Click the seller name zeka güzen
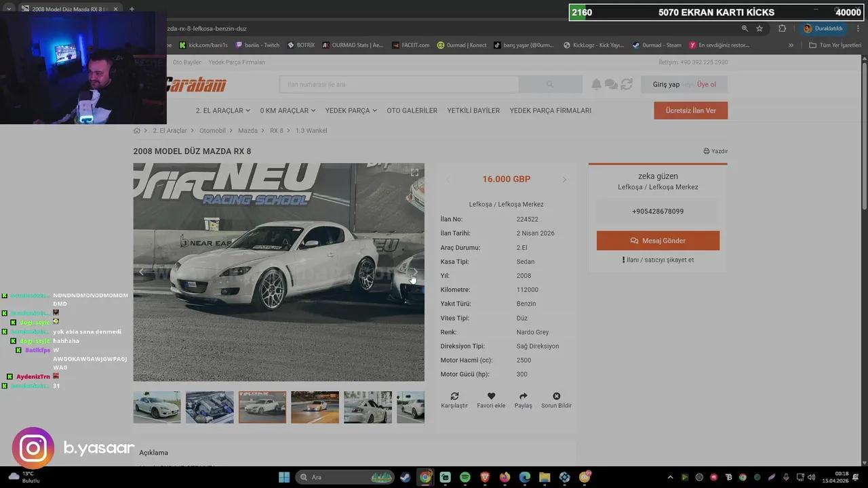 [658, 176]
